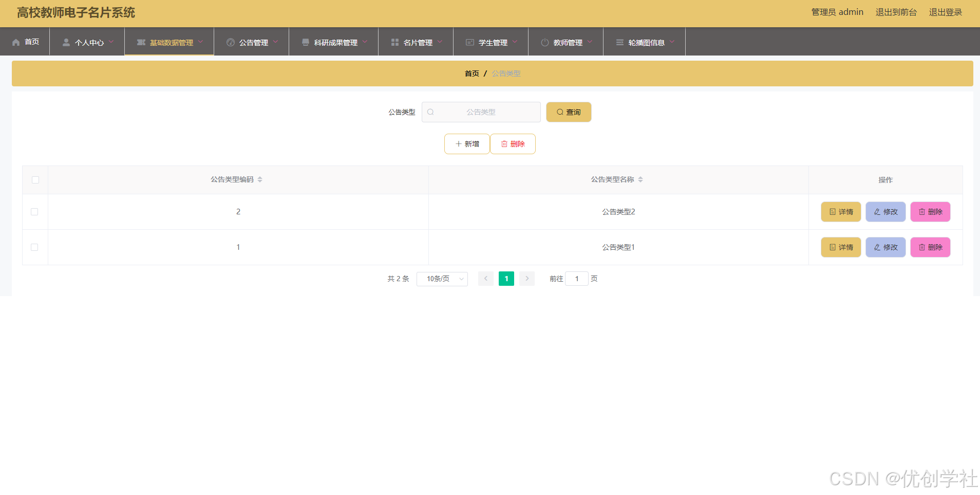Click the 退出到前台 link

tap(896, 12)
